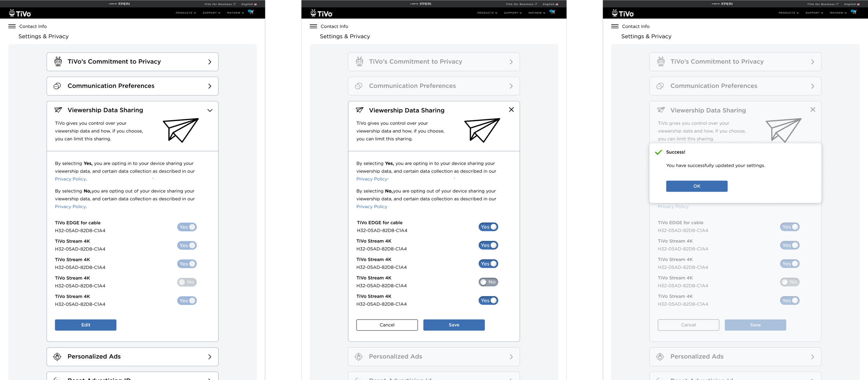This screenshot has width=868, height=380.
Task: Click the large paper plane illustration above Edit button
Action: (x=181, y=130)
